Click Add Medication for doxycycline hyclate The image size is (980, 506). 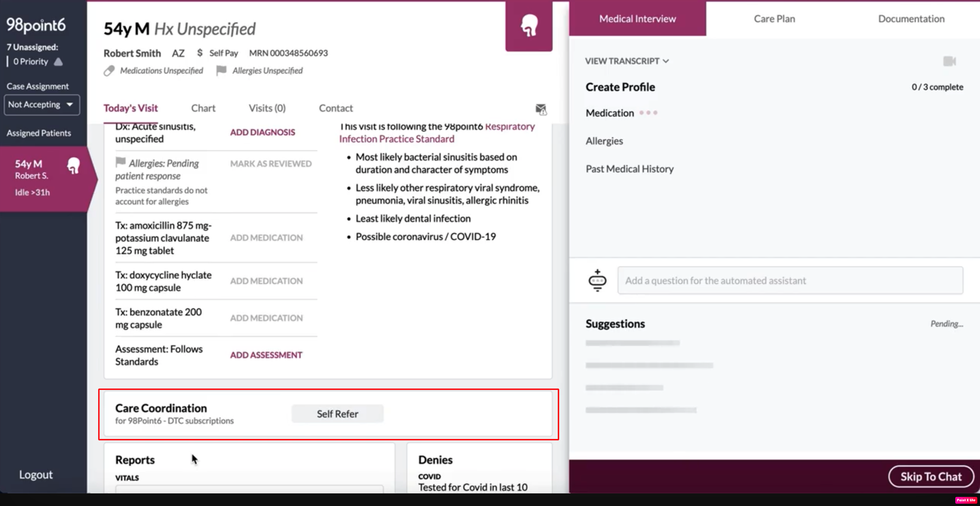(x=266, y=281)
